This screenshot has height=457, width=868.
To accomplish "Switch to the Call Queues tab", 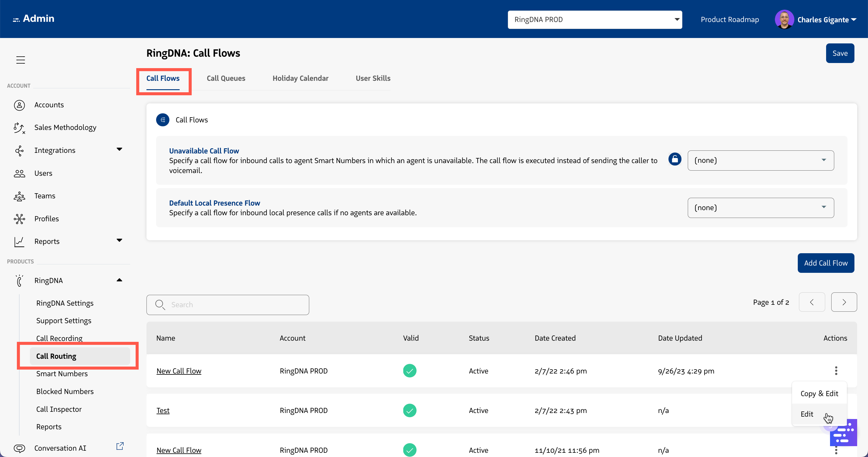I will click(226, 78).
